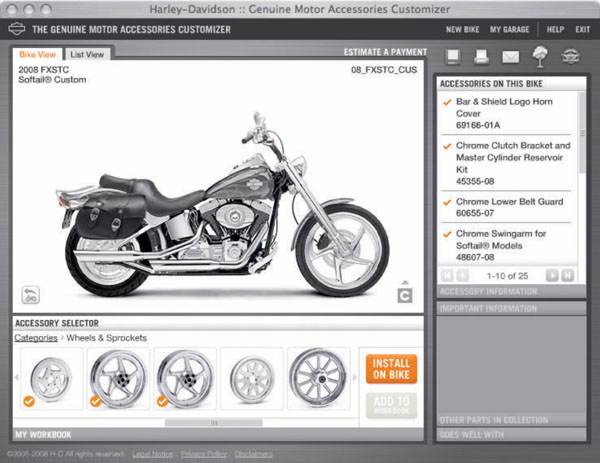The height and width of the screenshot is (463, 600).
Task: Click part number 48607-08
Action: (x=475, y=257)
